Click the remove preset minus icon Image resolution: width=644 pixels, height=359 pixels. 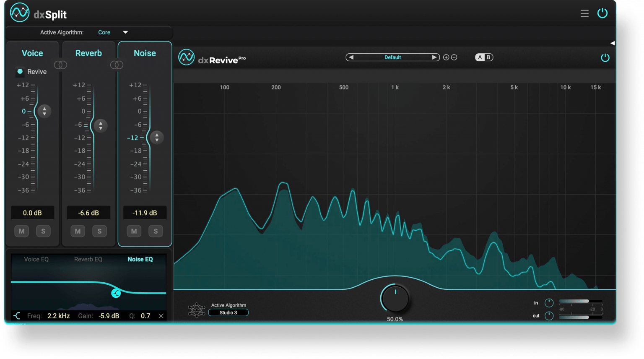[x=454, y=57]
